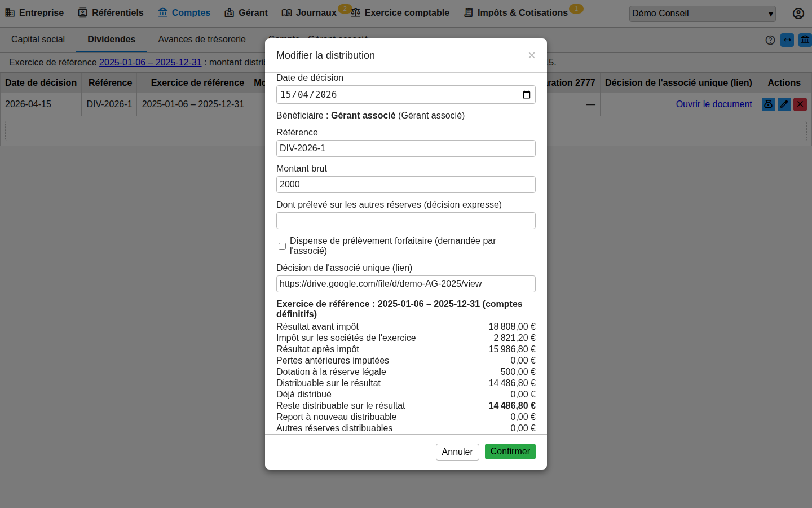Click the Bénéficiaire Gérant associé text

(x=370, y=116)
